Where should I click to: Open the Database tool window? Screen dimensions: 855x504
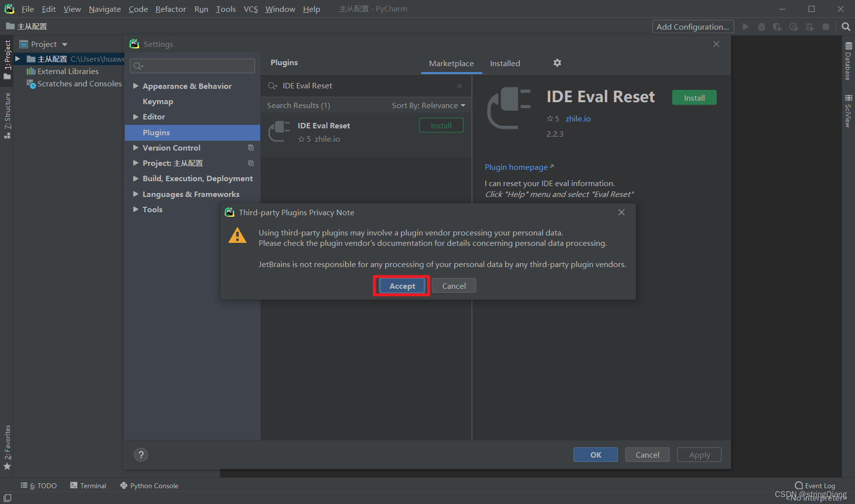pyautogui.click(x=848, y=62)
